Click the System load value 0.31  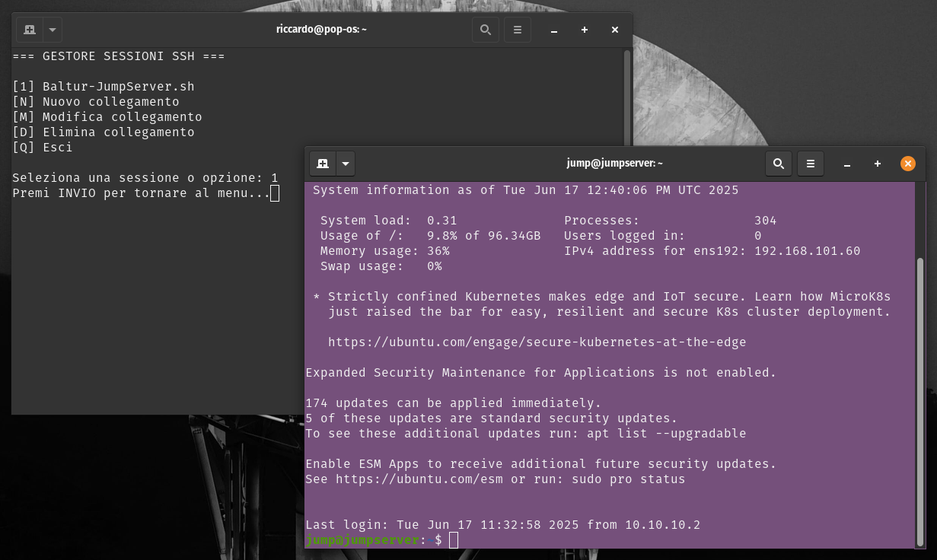pos(442,221)
